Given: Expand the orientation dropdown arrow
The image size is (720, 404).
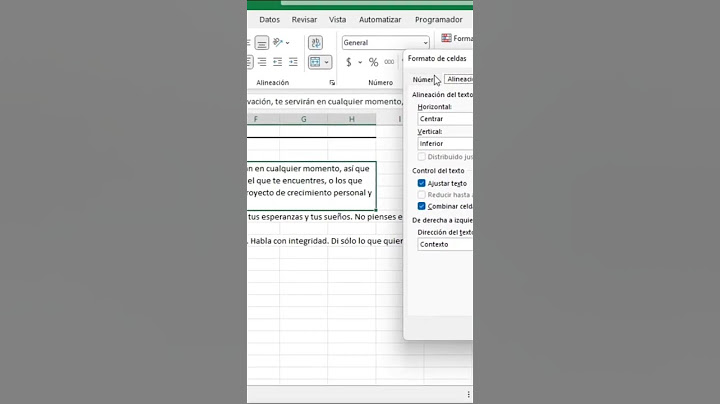Looking at the screenshot, I should pyautogui.click(x=288, y=43).
